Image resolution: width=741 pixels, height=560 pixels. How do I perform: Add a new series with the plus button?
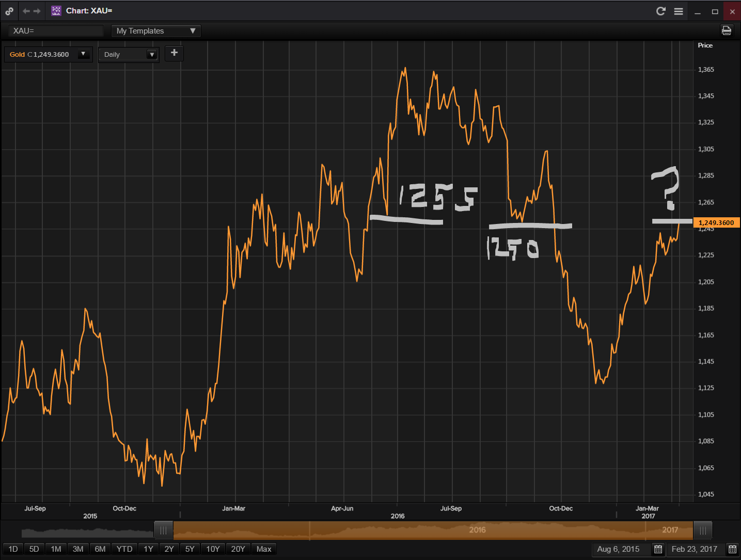pos(174,53)
